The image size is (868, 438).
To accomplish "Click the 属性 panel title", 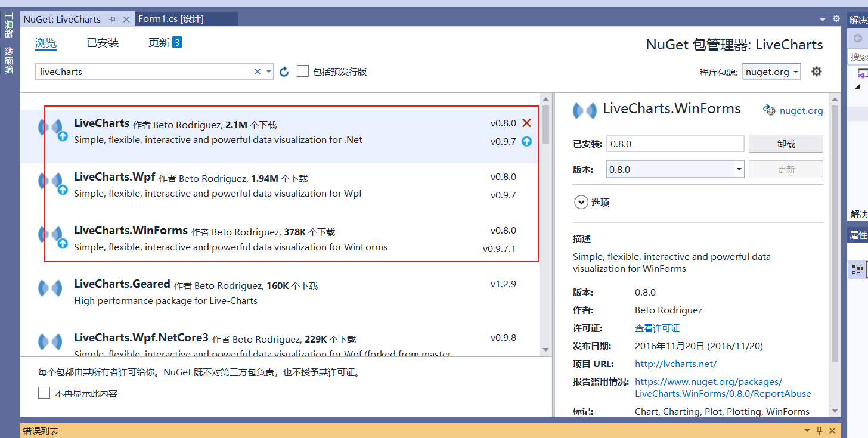I will point(858,235).
